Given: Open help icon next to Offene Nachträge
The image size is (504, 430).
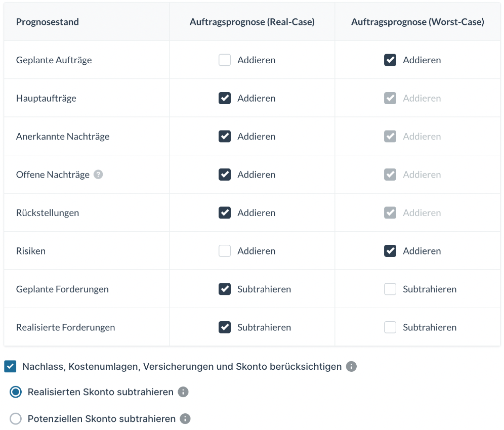Looking at the screenshot, I should pyautogui.click(x=98, y=175).
